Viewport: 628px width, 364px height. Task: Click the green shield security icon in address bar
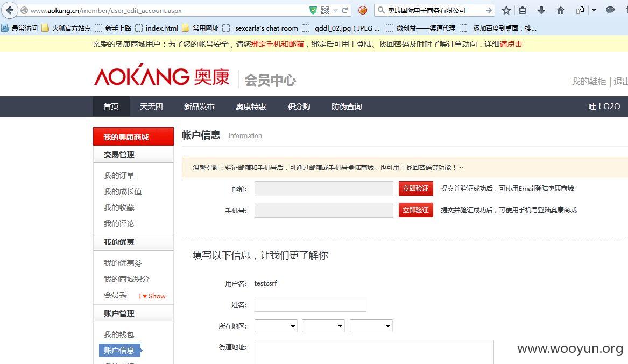tap(313, 10)
